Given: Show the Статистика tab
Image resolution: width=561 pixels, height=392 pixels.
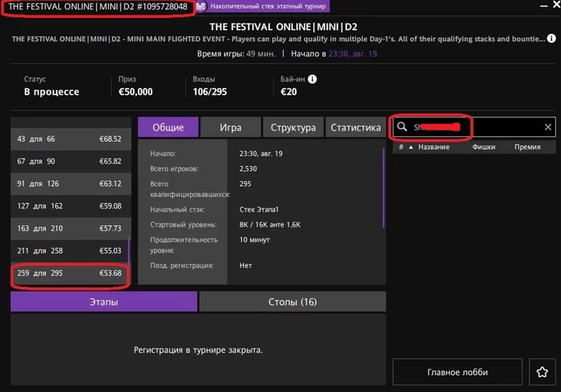Looking at the screenshot, I should [356, 127].
